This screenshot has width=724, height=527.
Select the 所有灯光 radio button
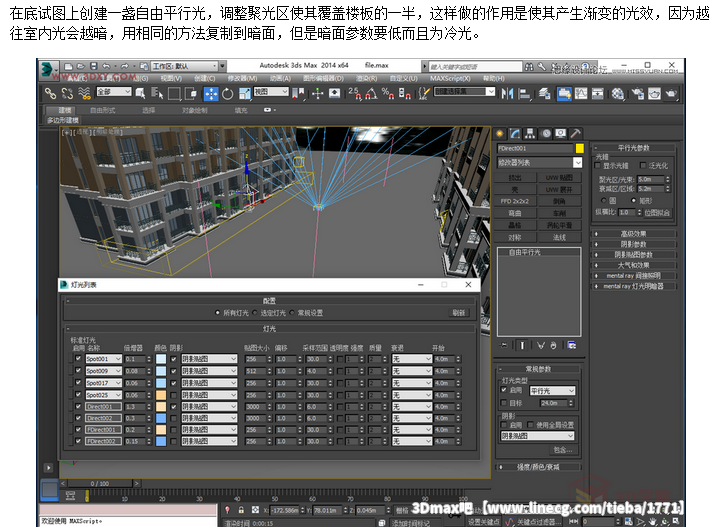(x=217, y=313)
